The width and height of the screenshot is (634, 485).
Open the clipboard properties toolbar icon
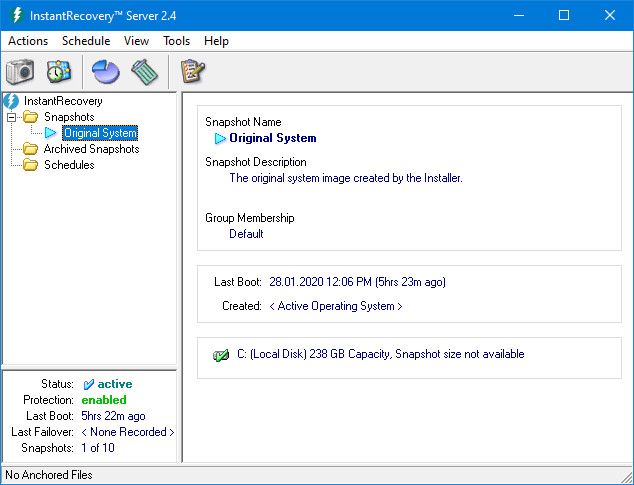pyautogui.click(x=192, y=71)
